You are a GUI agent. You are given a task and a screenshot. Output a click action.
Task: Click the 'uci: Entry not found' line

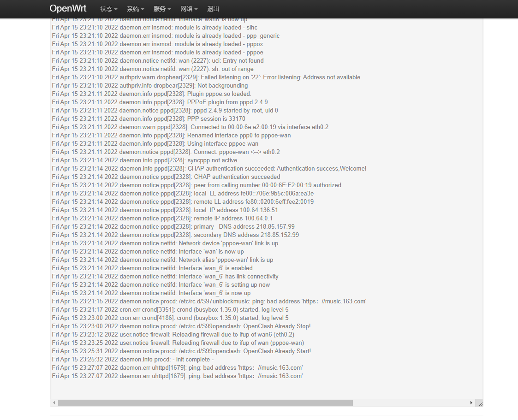[158, 60]
